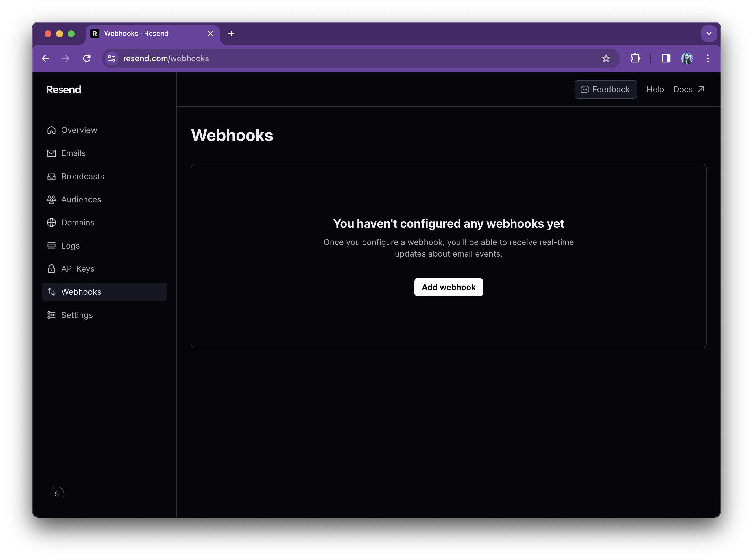The image size is (753, 560).
Task: Open Broadcasts in the sidebar
Action: tap(104, 176)
